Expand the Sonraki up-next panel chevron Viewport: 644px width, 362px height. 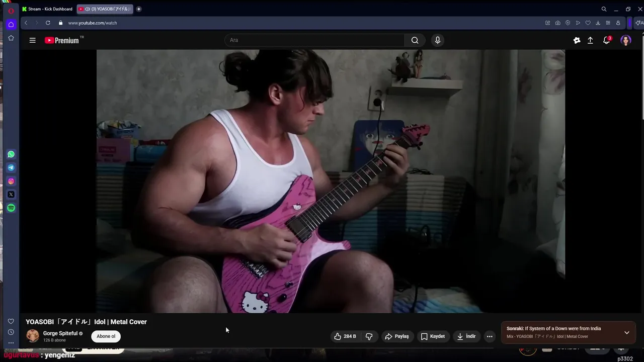tap(627, 332)
